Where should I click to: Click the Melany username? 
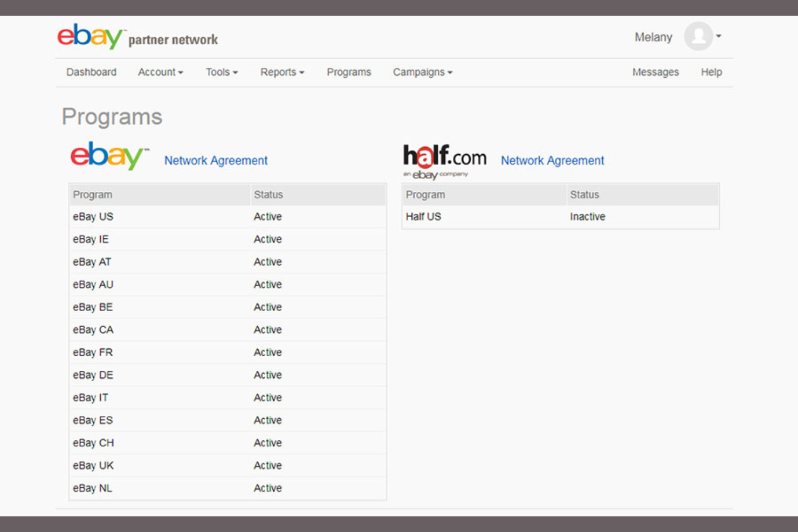653,37
